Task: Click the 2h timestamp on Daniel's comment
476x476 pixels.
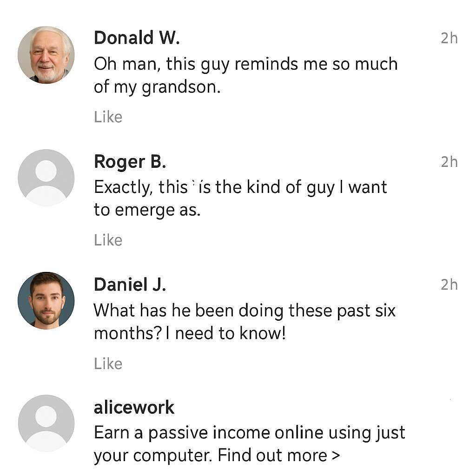Action: (449, 284)
